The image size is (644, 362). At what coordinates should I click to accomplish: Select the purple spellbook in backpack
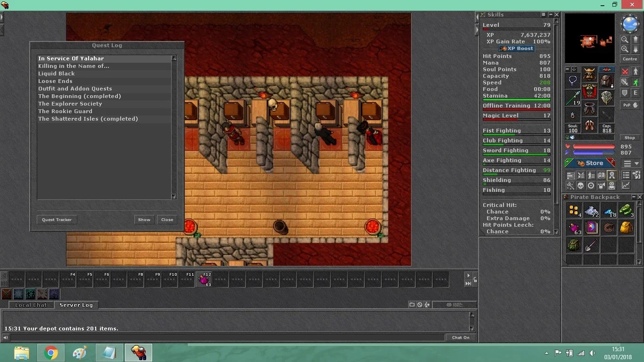[591, 228]
